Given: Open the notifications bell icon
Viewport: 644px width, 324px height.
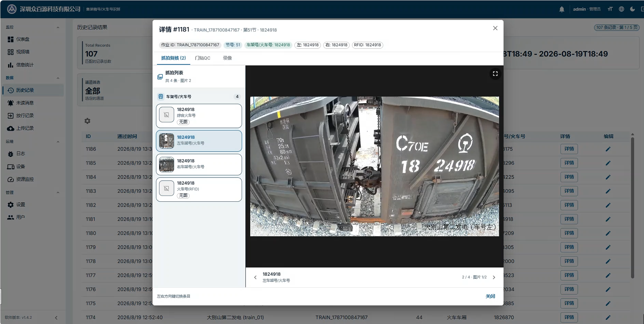Looking at the screenshot, I should pyautogui.click(x=562, y=9).
